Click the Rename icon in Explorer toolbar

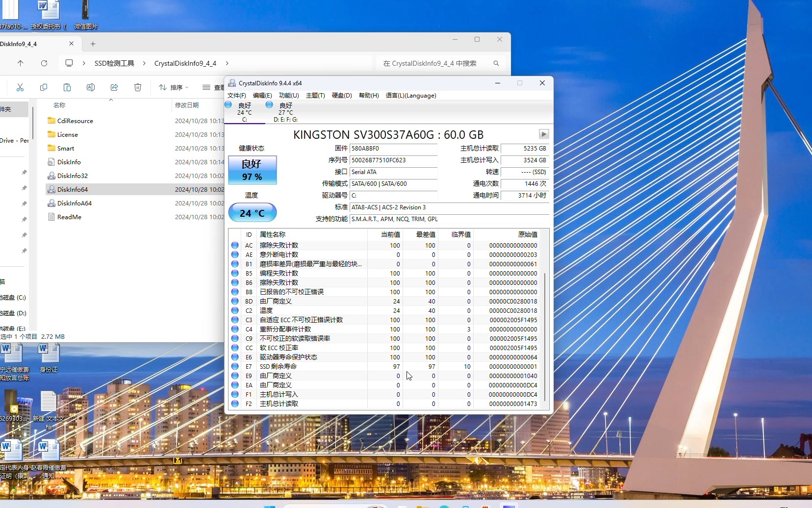[91, 87]
